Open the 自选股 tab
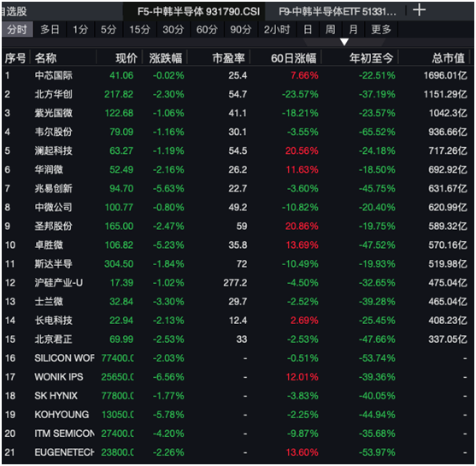Viewport: 476px width, 466px height. [x=14, y=12]
